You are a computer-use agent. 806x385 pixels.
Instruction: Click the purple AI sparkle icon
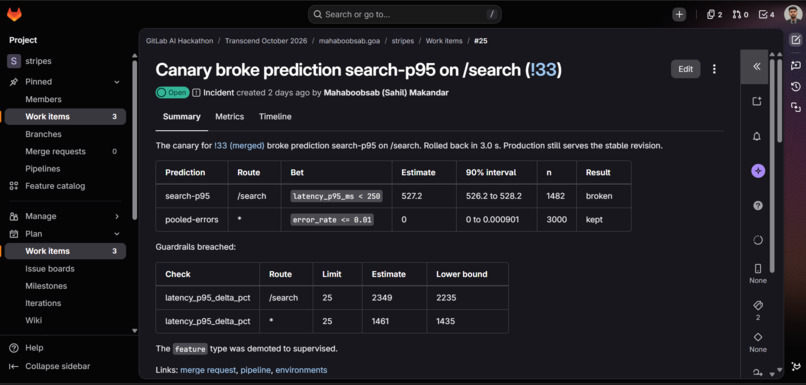pyautogui.click(x=758, y=171)
